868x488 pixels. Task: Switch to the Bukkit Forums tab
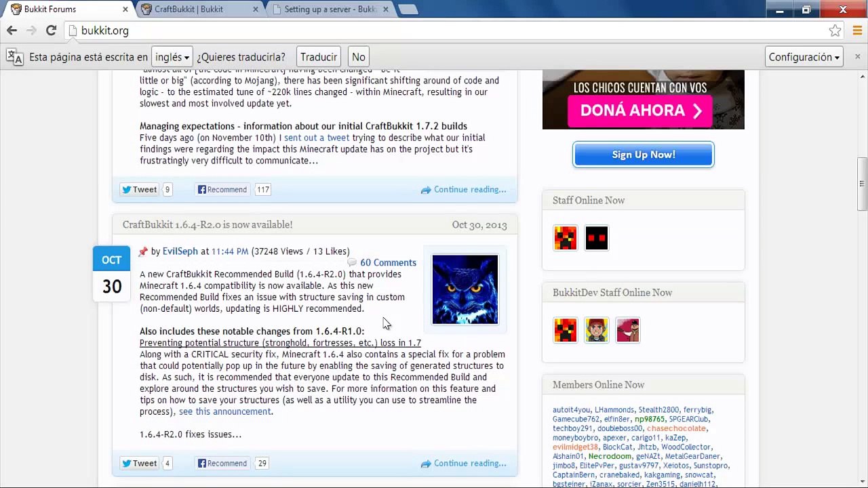coord(66,9)
